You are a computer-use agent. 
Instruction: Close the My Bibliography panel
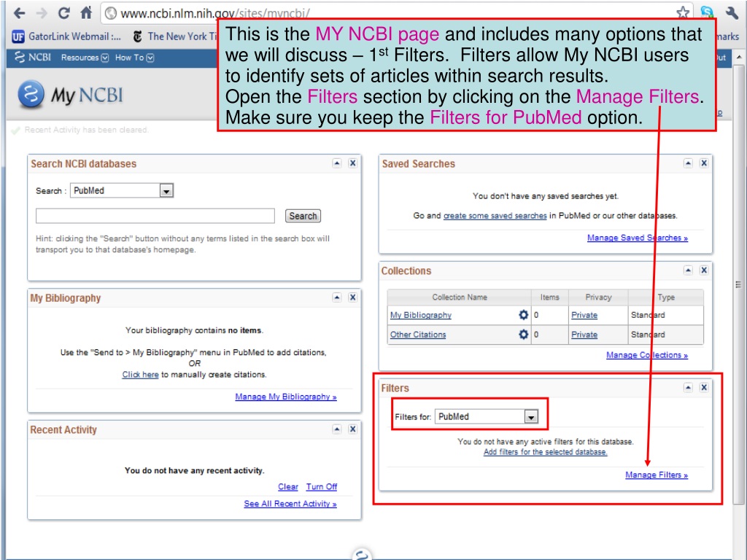[352, 297]
